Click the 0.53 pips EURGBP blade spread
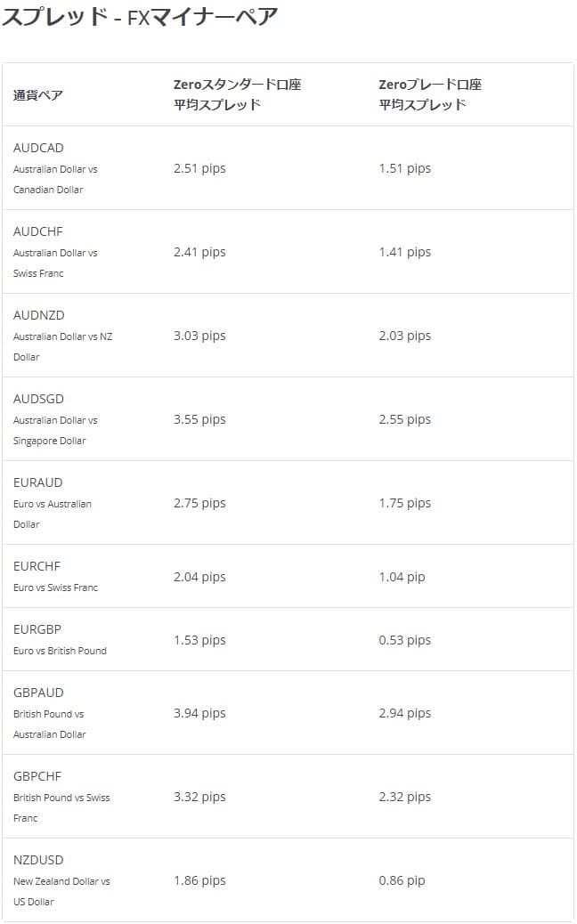The width and height of the screenshot is (577, 924). pos(404,640)
